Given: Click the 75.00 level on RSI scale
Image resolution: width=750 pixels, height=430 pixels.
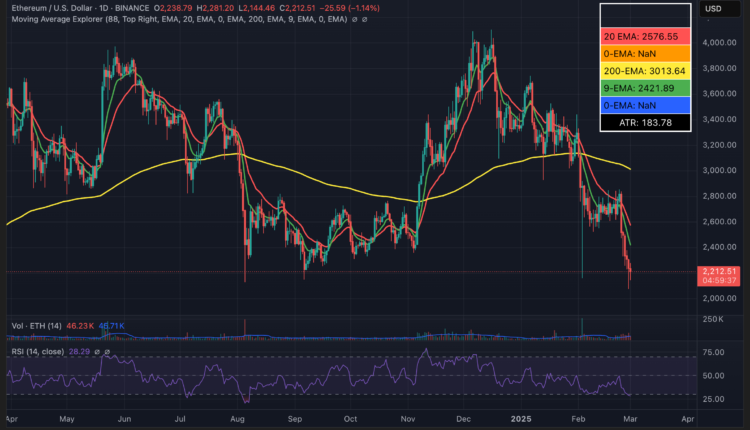Looking at the screenshot, I should (714, 353).
